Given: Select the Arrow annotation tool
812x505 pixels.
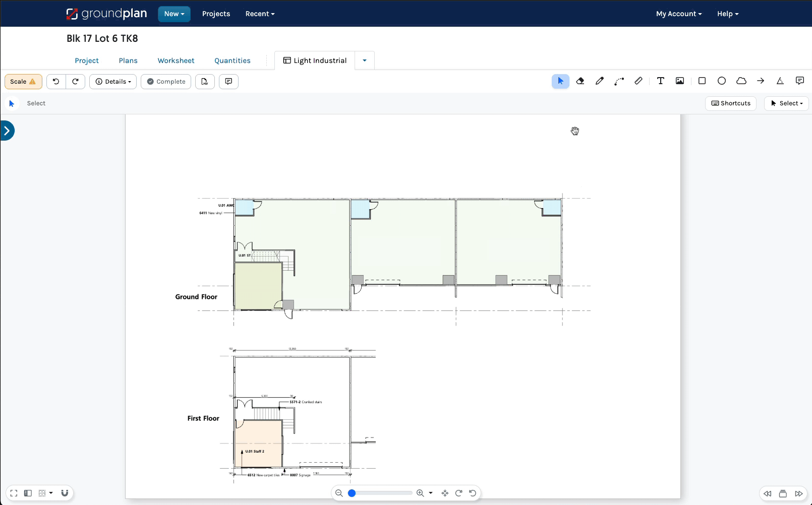Looking at the screenshot, I should click(761, 81).
